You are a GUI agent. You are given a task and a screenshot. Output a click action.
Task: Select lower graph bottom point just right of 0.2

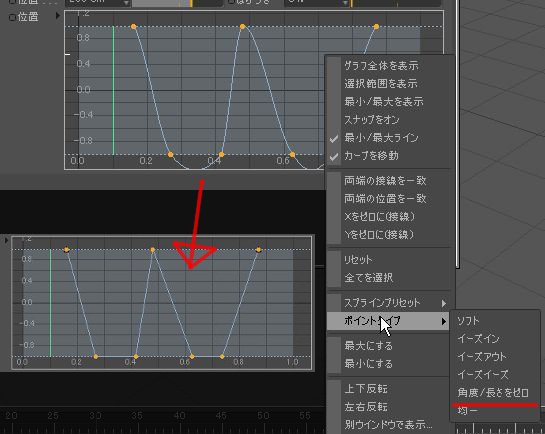point(96,357)
